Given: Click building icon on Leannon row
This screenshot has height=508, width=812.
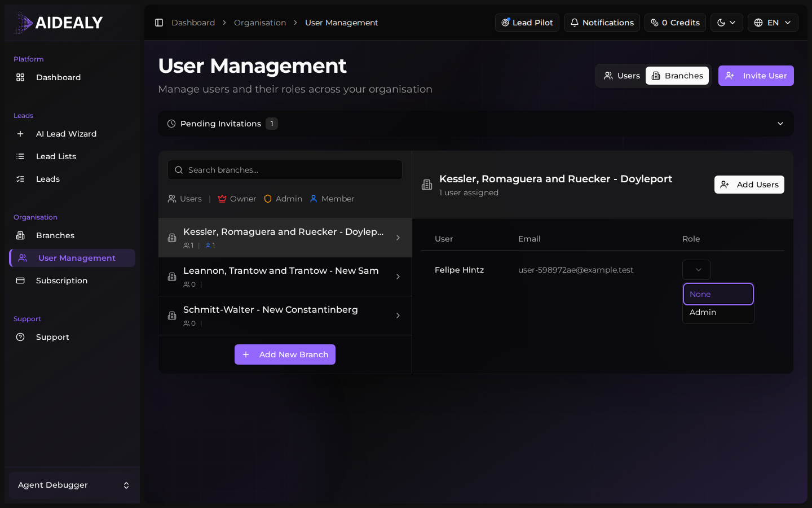Looking at the screenshot, I should pyautogui.click(x=172, y=277).
